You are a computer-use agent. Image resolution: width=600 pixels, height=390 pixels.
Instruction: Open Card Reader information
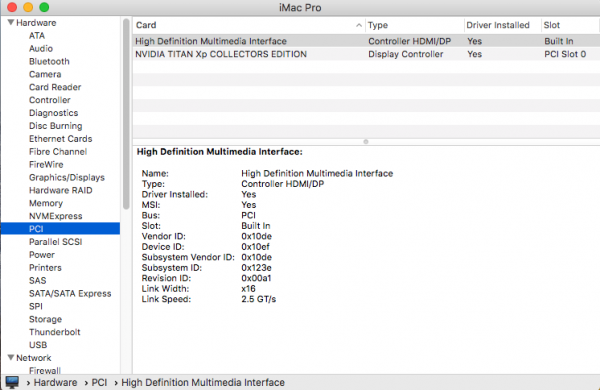(55, 87)
